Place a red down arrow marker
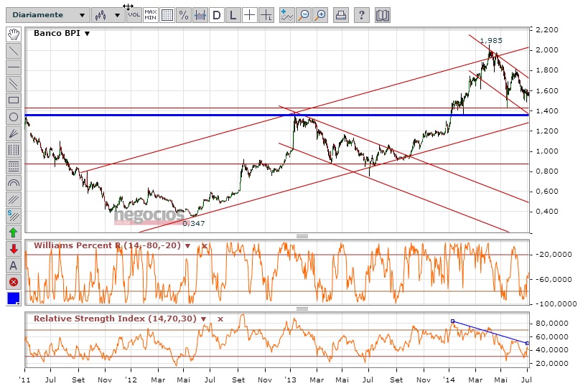 click(x=14, y=249)
